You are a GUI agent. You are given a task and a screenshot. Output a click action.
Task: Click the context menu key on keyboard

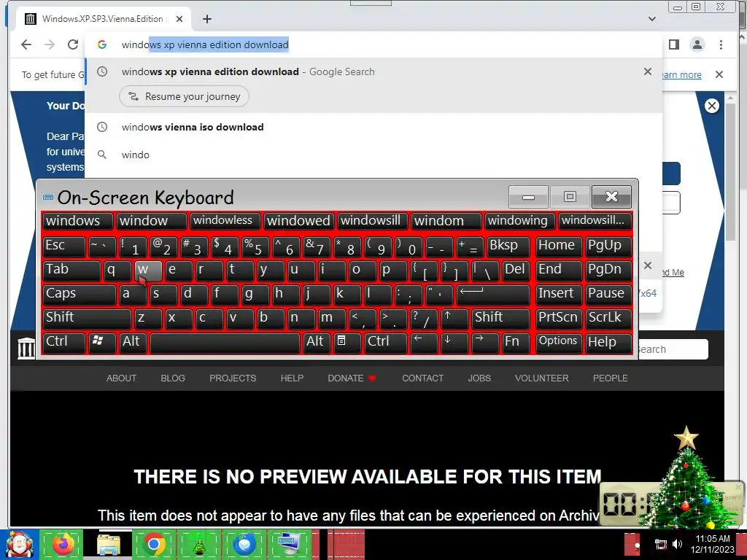(347, 343)
